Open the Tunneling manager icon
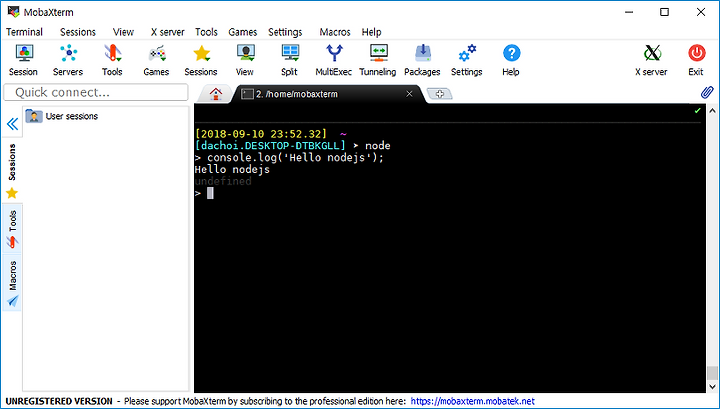Viewport: 720px width, 409px height. coord(377,60)
